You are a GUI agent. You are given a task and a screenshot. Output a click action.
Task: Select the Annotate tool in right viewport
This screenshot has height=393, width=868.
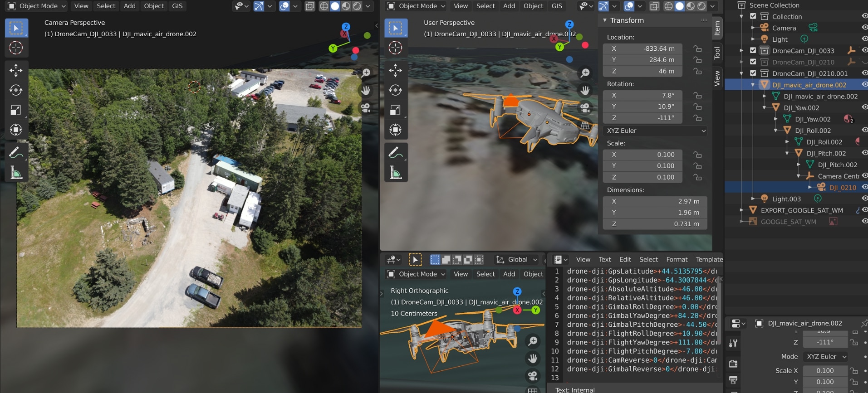pyautogui.click(x=395, y=153)
